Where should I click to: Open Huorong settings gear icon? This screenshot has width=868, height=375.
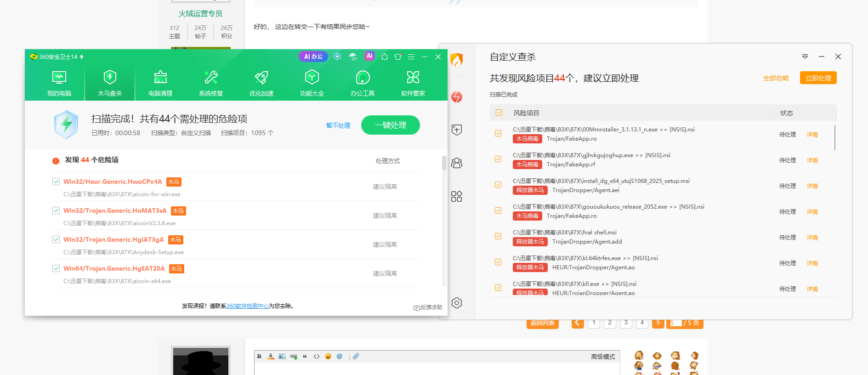tap(457, 303)
